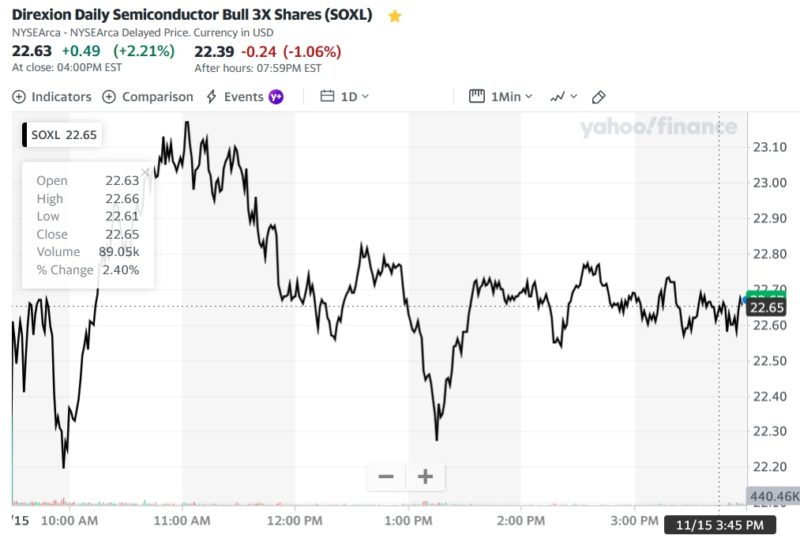Open the 1Min interval dropdown
This screenshot has width=800, height=539.
[511, 97]
